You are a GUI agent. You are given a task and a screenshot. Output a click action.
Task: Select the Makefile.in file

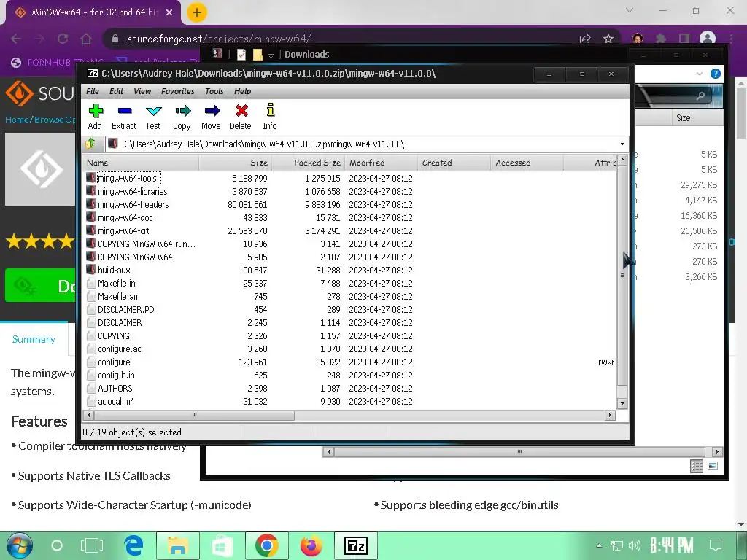[x=116, y=284]
